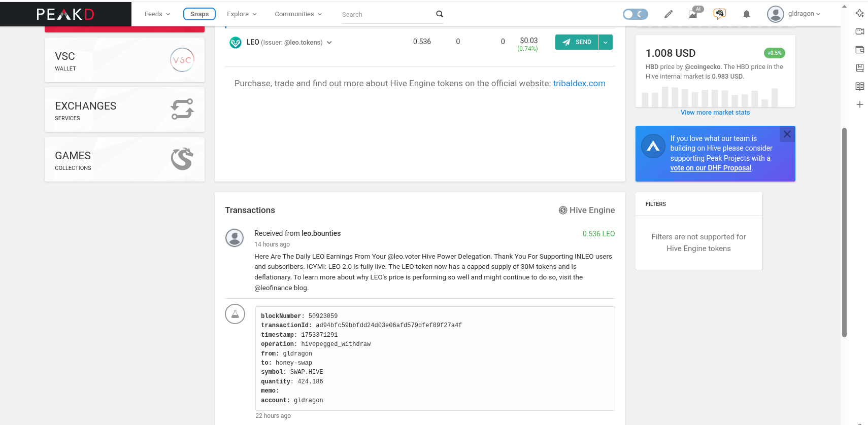Image resolution: width=868 pixels, height=425 pixels.
Task: Click the bookmark book icon in browser sidebar
Action: (x=859, y=68)
